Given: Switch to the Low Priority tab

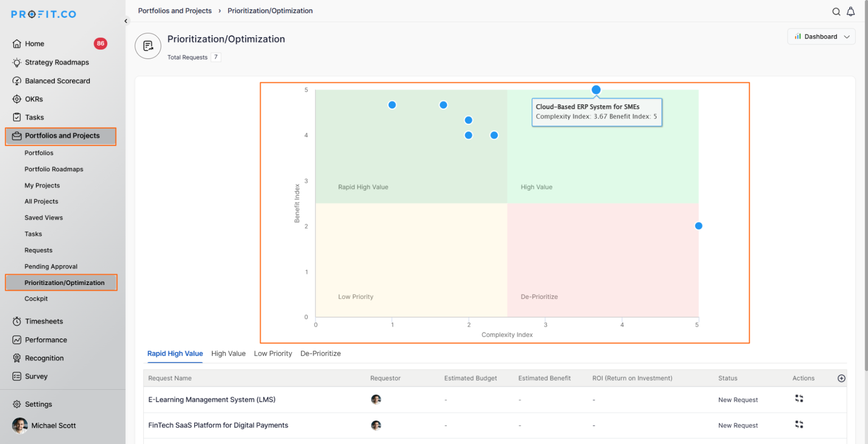Looking at the screenshot, I should coord(273,354).
